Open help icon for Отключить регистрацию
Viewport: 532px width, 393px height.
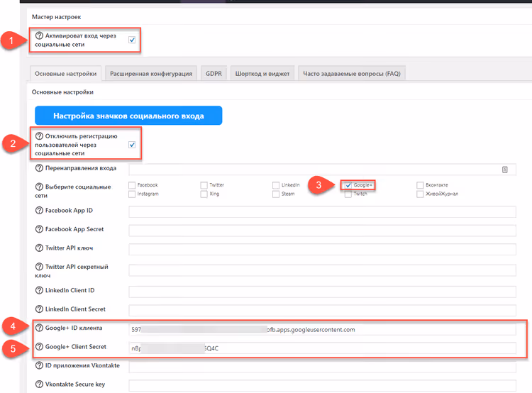point(39,135)
